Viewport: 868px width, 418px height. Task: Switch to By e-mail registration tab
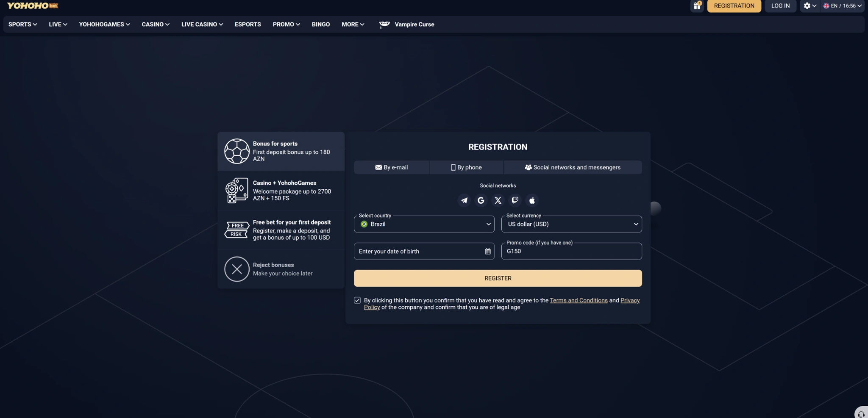[x=392, y=167]
